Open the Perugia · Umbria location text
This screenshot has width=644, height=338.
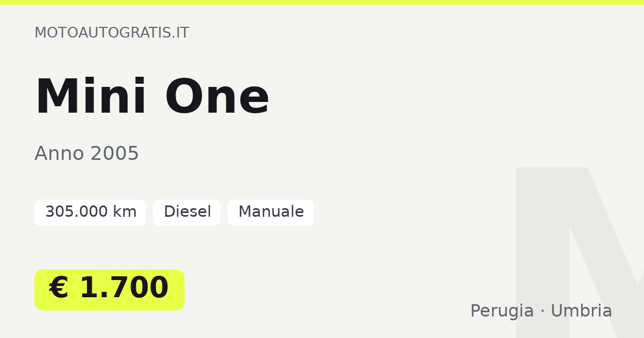[x=541, y=311]
